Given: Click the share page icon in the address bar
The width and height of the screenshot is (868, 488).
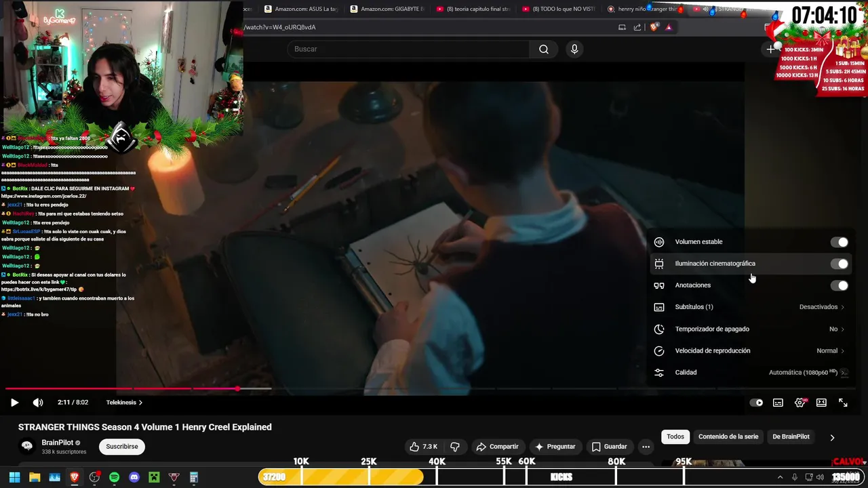Looking at the screenshot, I should (637, 27).
